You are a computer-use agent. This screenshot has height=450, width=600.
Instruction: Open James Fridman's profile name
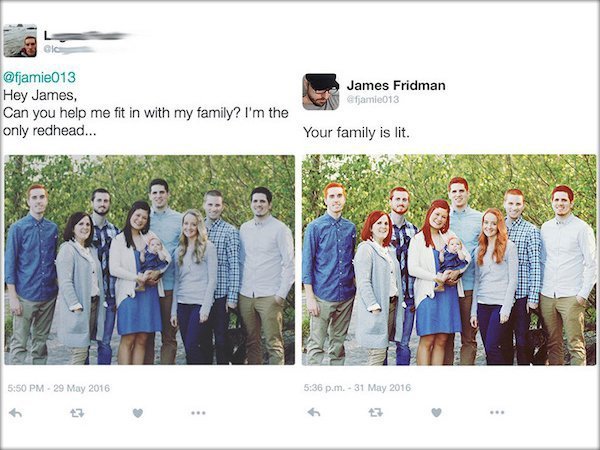point(396,85)
